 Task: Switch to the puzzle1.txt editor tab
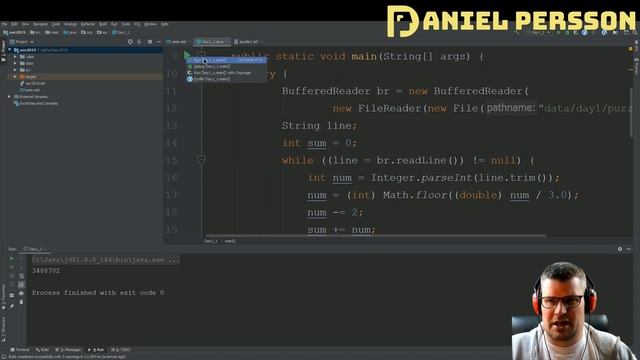248,42
